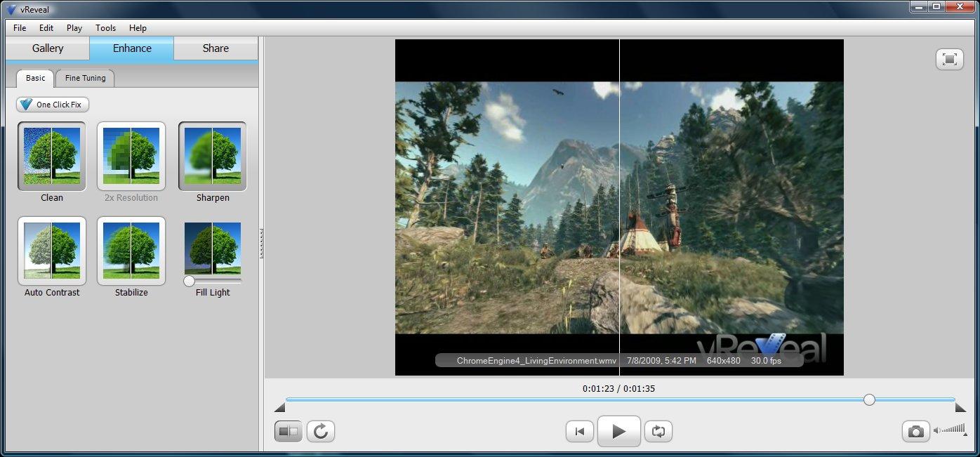The width and height of the screenshot is (980, 457).
Task: Switch to the Basic sub-tab
Action: (36, 78)
